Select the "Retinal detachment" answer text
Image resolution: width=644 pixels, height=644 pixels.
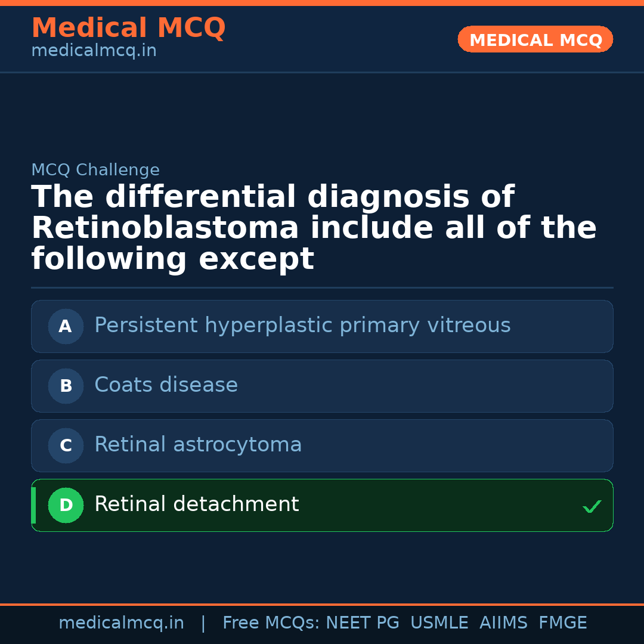[196, 504]
